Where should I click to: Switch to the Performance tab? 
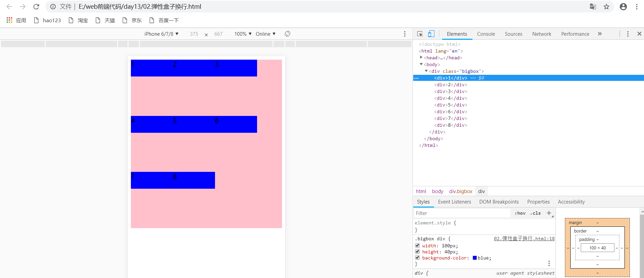click(x=575, y=34)
